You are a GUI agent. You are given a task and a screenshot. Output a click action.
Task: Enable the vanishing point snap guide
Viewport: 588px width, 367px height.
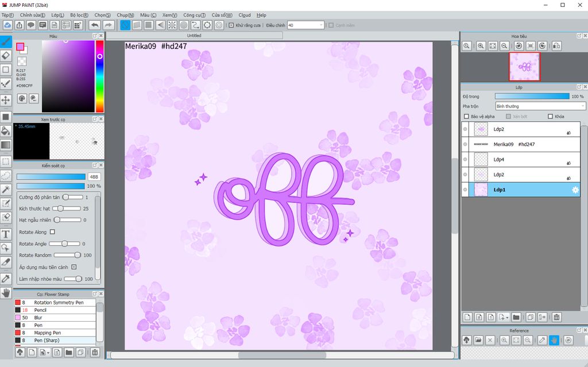161,25
